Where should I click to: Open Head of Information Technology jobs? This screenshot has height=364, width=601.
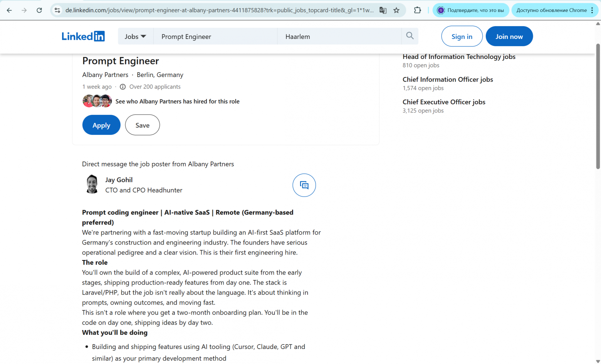click(x=459, y=57)
